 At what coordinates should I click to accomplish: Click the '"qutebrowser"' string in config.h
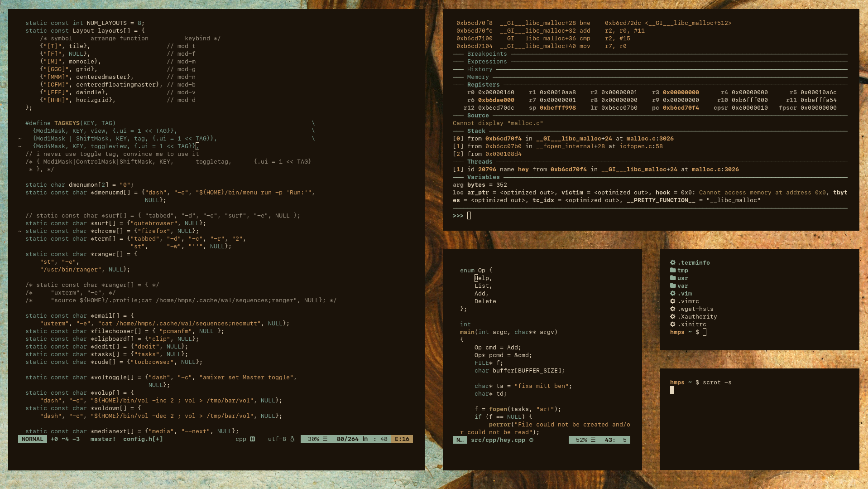pyautogui.click(x=154, y=223)
